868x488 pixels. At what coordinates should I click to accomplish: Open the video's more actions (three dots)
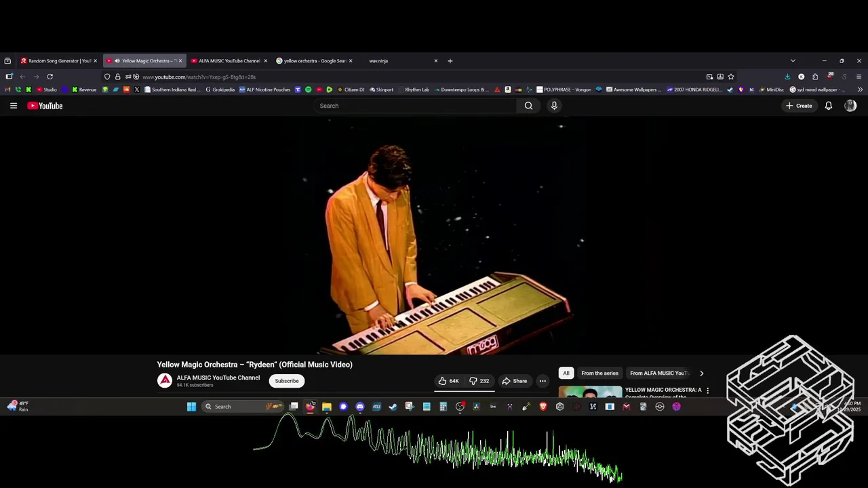(542, 381)
